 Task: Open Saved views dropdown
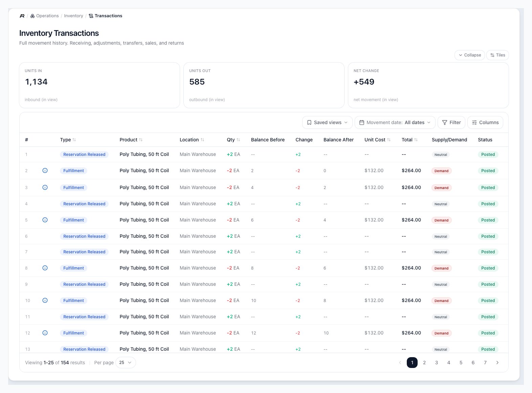(x=327, y=122)
